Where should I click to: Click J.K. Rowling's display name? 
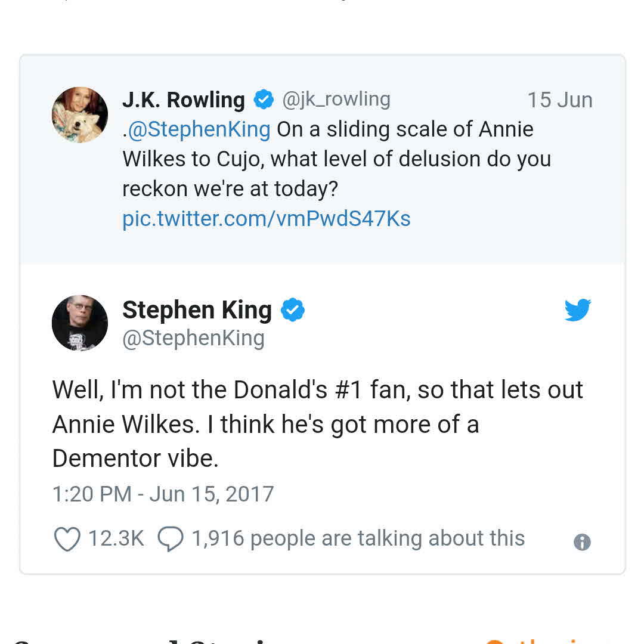(183, 100)
